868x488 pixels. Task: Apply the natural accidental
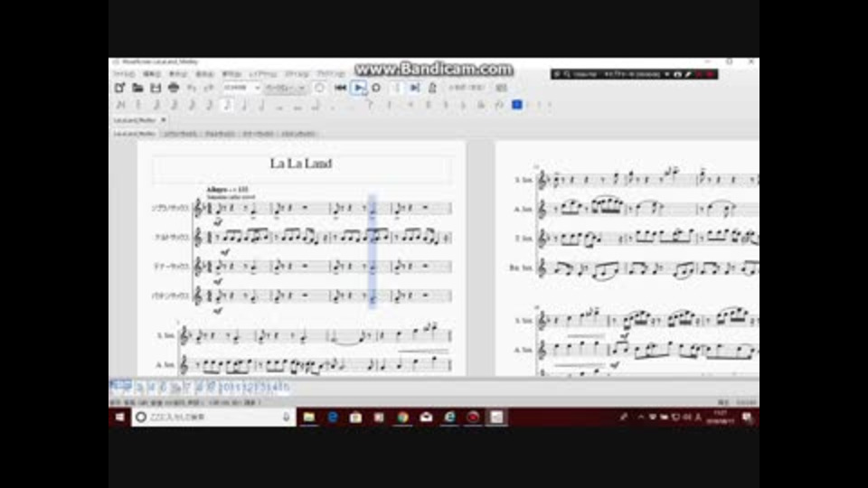(446, 105)
